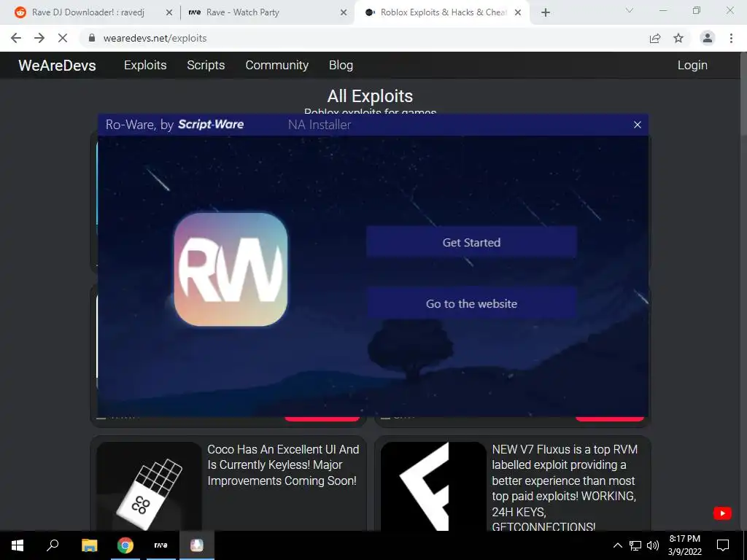Open the notification center icon
747x560 pixels.
[723, 545]
